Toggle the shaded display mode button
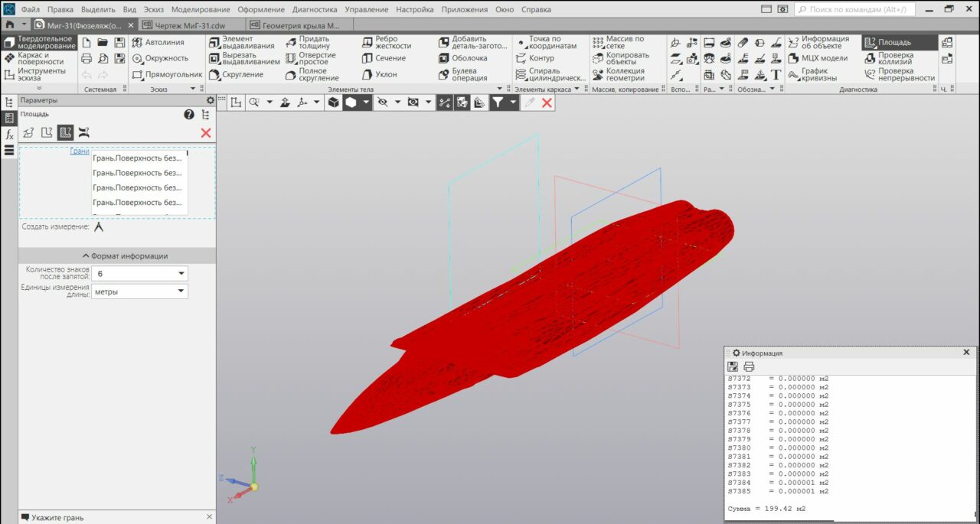 coord(351,102)
